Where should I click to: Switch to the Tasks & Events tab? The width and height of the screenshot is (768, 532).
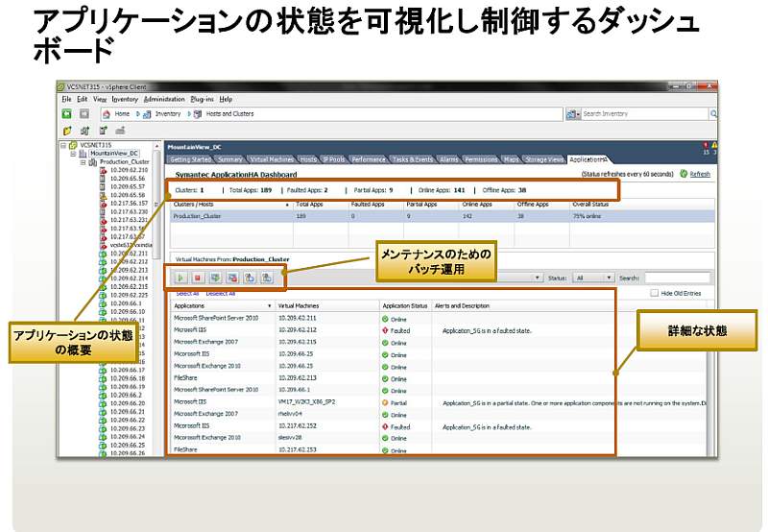pos(413,159)
